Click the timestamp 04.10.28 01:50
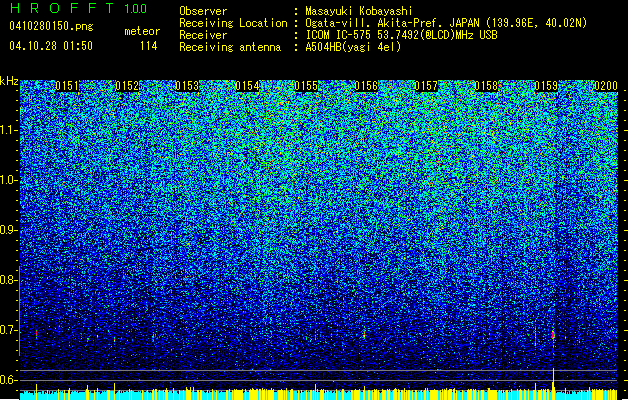Viewport: 629px width, 400px height. click(51, 46)
